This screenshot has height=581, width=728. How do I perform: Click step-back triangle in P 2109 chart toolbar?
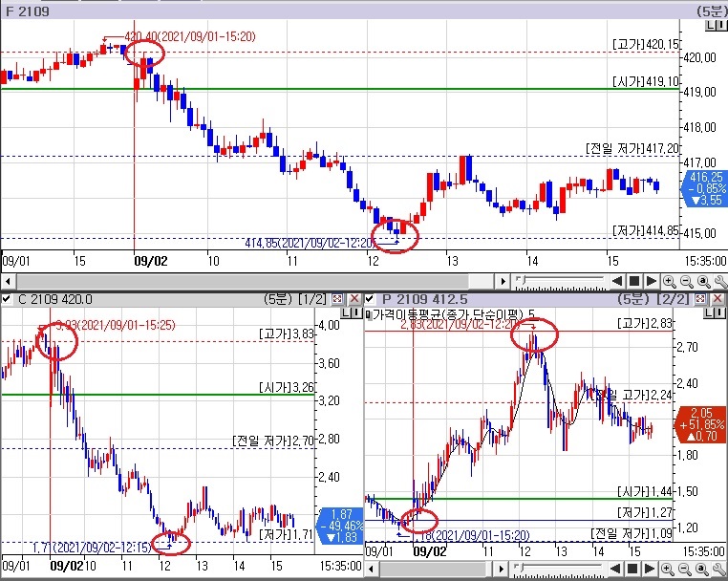615,569
